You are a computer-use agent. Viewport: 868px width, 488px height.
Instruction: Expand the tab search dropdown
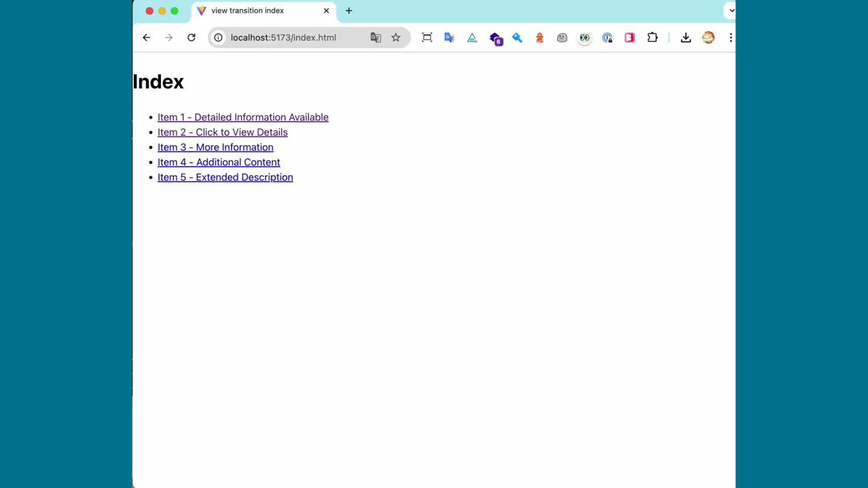point(731,11)
